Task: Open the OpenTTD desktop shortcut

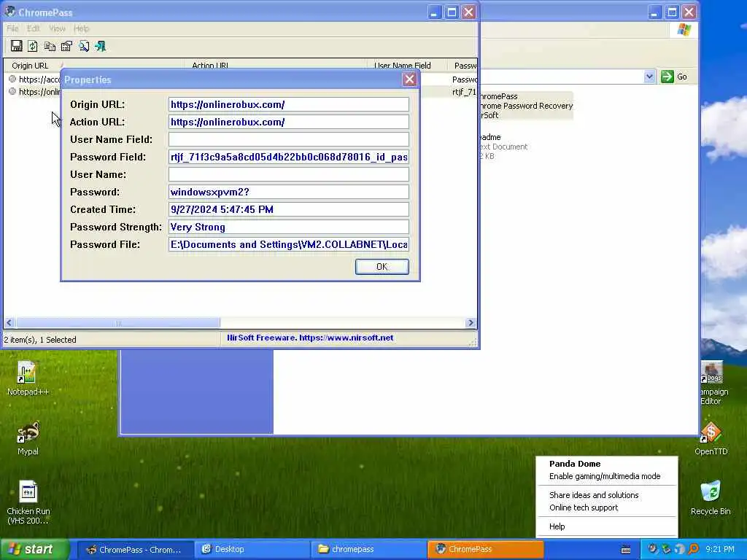Action: coord(711,438)
